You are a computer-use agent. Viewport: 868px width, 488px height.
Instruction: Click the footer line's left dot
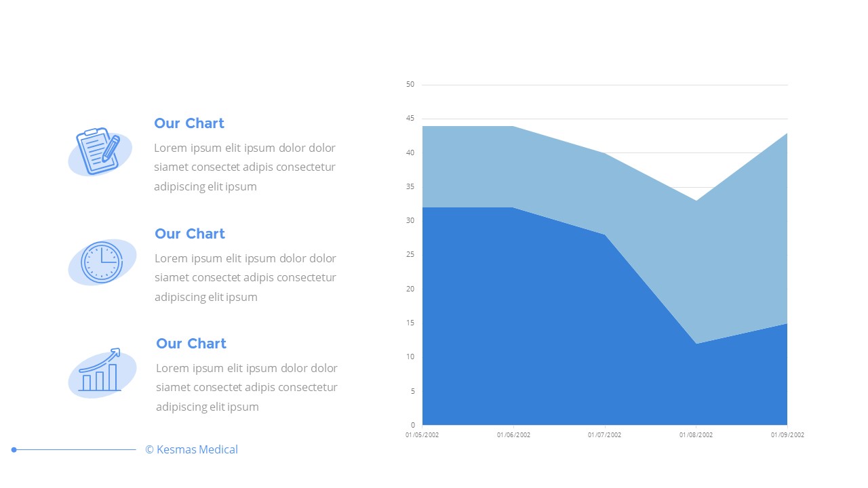tap(14, 449)
